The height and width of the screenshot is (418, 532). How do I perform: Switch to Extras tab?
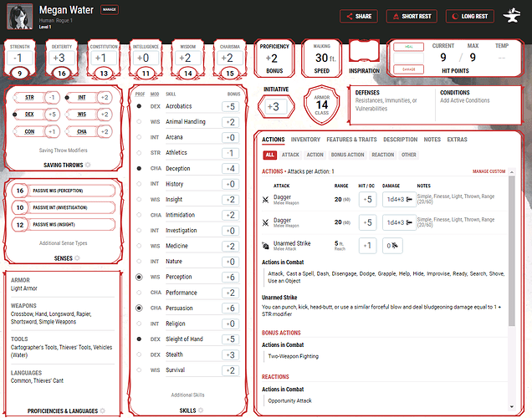tap(457, 140)
